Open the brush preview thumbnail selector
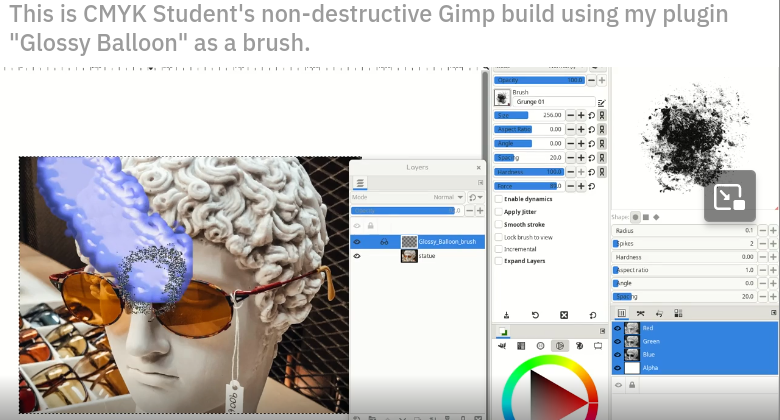Viewport: 780px width, 420px height. (502, 98)
